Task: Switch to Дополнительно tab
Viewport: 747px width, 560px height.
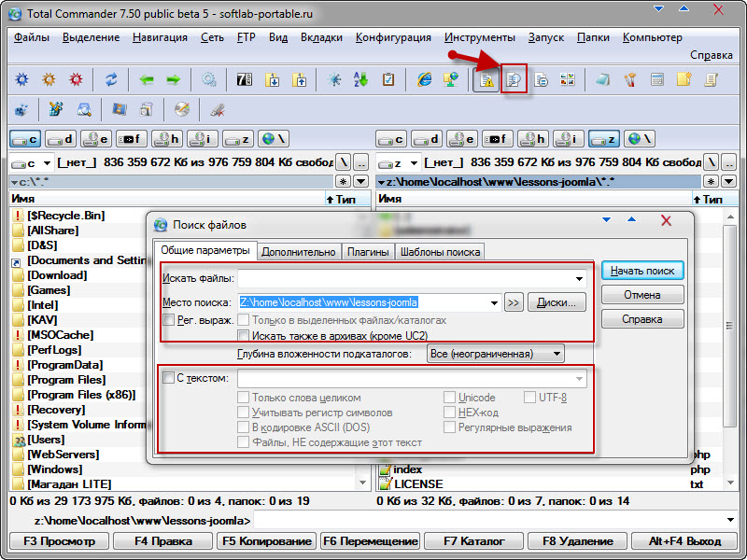Action: pos(298,252)
